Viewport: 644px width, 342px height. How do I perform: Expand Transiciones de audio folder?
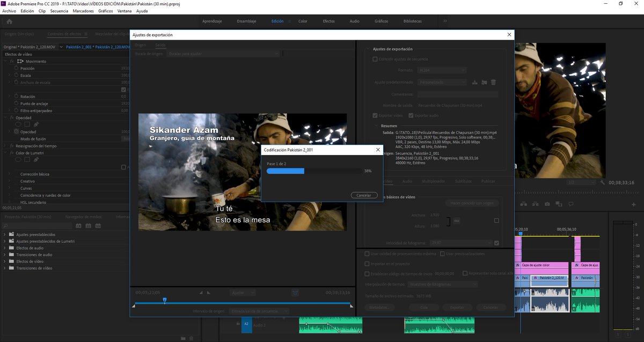click(x=5, y=255)
